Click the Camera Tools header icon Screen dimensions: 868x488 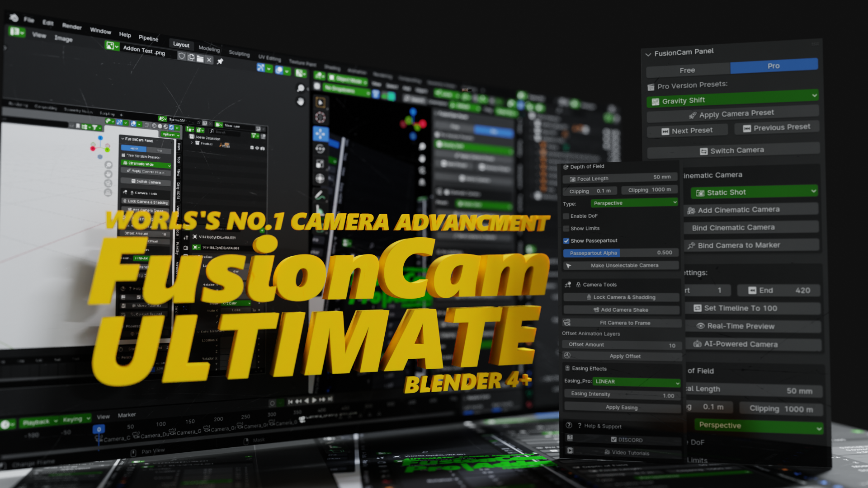568,285
